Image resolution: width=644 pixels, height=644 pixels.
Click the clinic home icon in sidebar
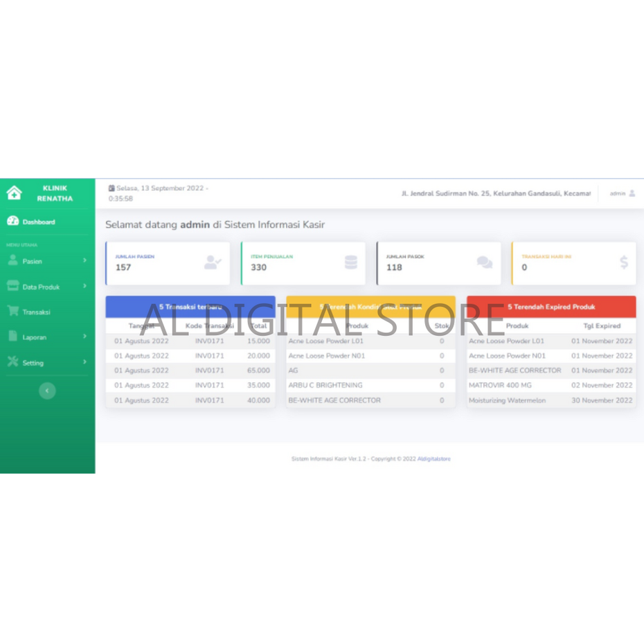[14, 193]
